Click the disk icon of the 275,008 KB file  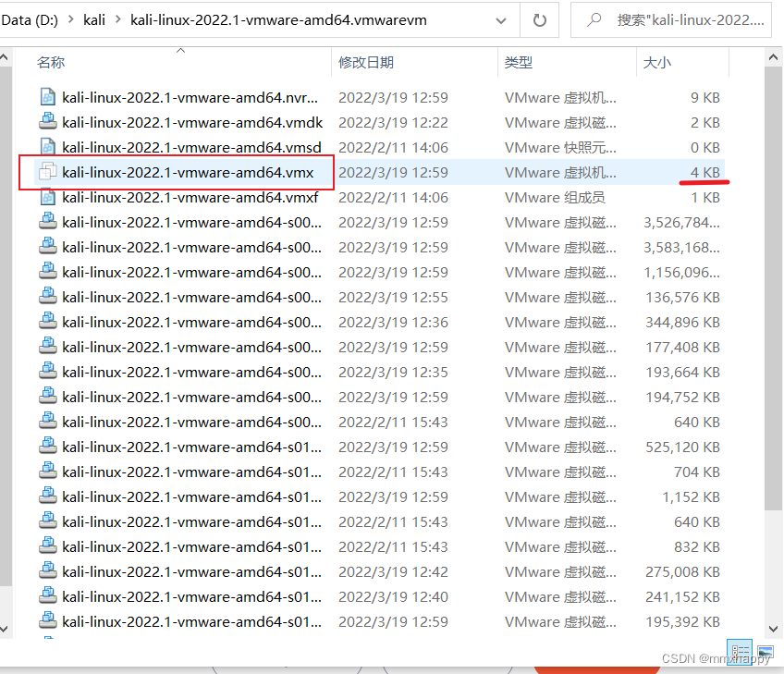[x=47, y=571]
